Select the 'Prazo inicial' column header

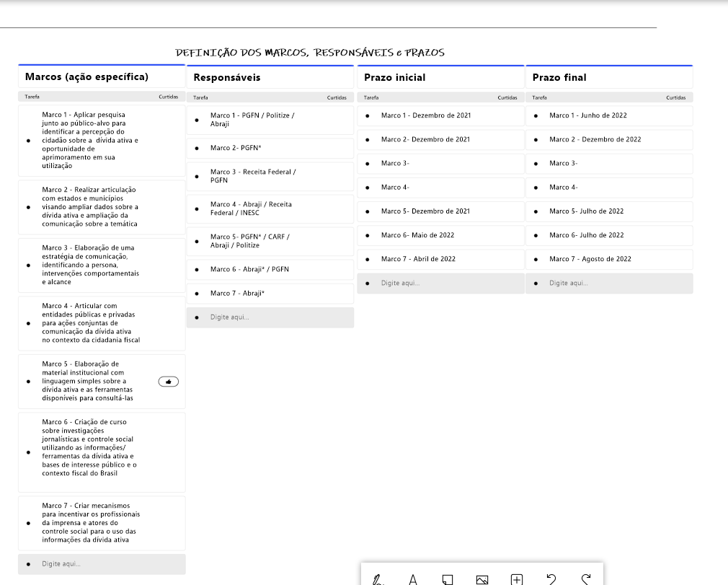[394, 77]
